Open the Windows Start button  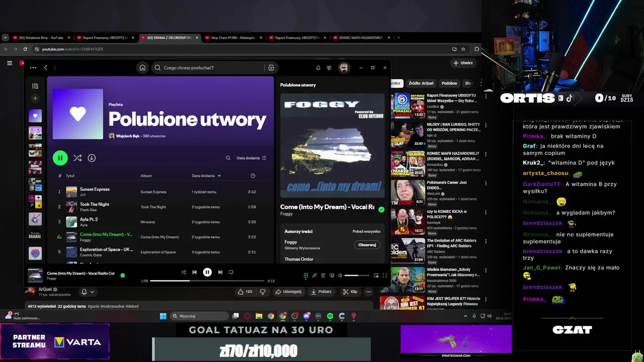pyautogui.click(x=163, y=316)
